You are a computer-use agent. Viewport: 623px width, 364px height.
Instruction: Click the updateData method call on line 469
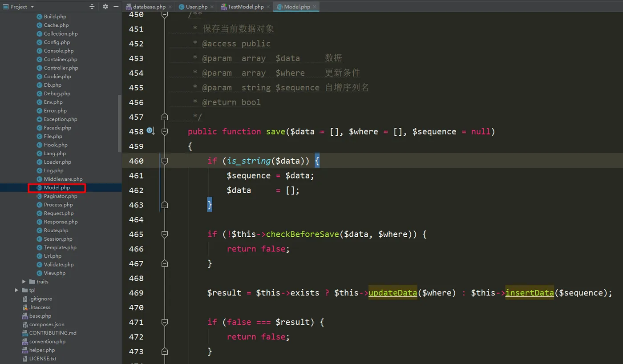point(393,293)
